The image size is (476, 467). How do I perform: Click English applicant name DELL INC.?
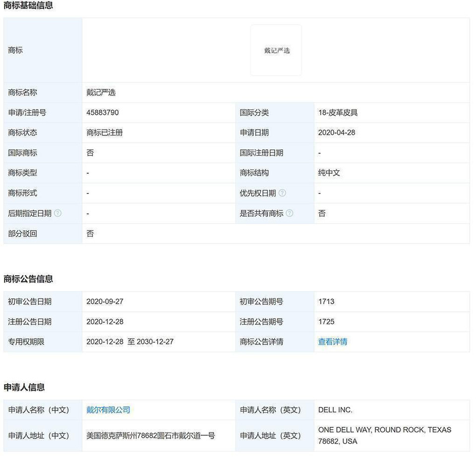pyautogui.click(x=335, y=410)
